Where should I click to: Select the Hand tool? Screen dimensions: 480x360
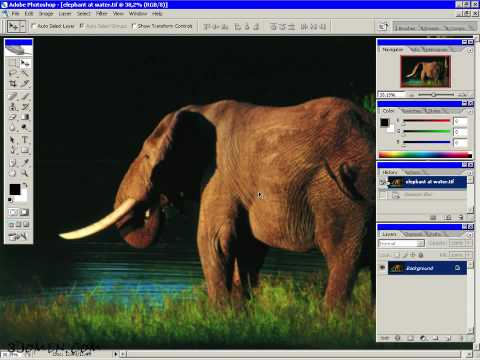pyautogui.click(x=13, y=173)
